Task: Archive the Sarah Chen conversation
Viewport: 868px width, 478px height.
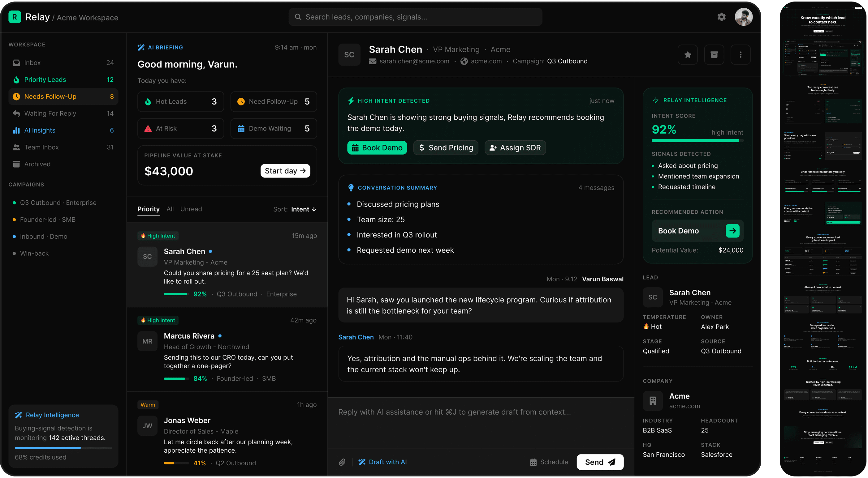Action: click(714, 54)
